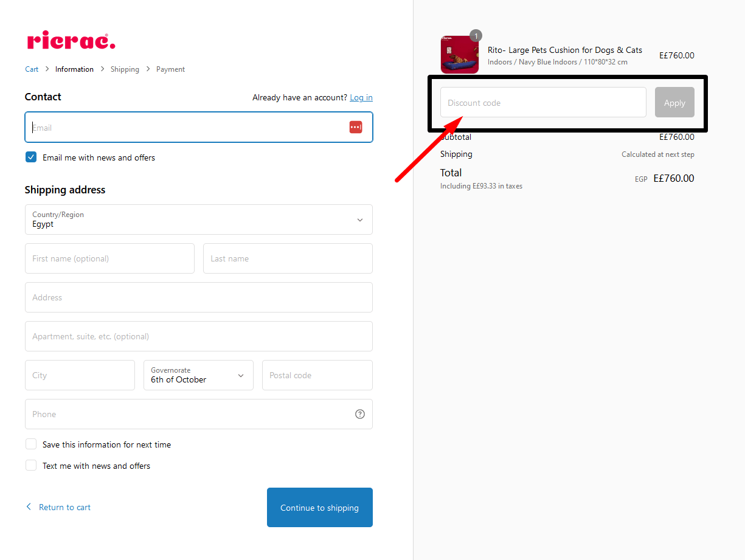Screen dimensions: 745x560
Task: Go to the Shipping breadcrumb step
Action: (125, 69)
